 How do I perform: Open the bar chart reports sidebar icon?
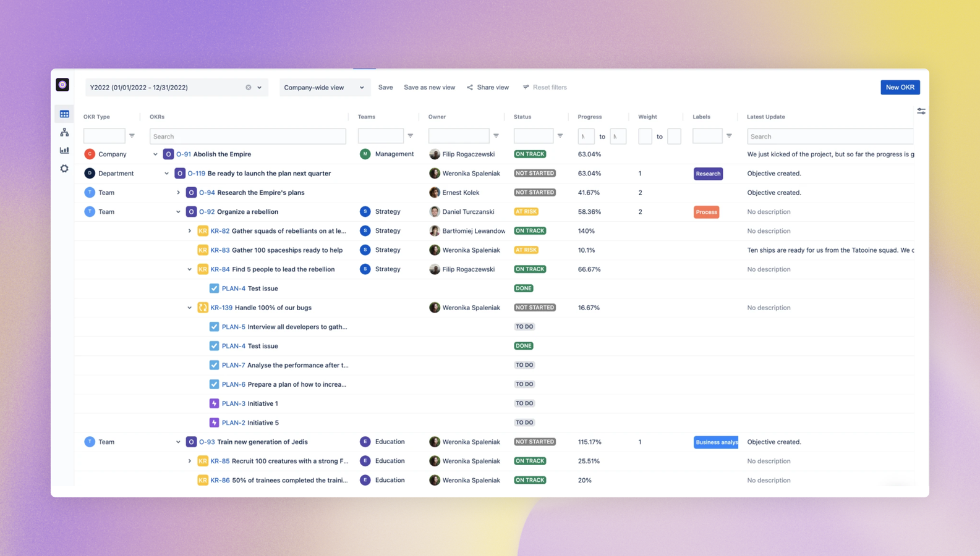(64, 150)
